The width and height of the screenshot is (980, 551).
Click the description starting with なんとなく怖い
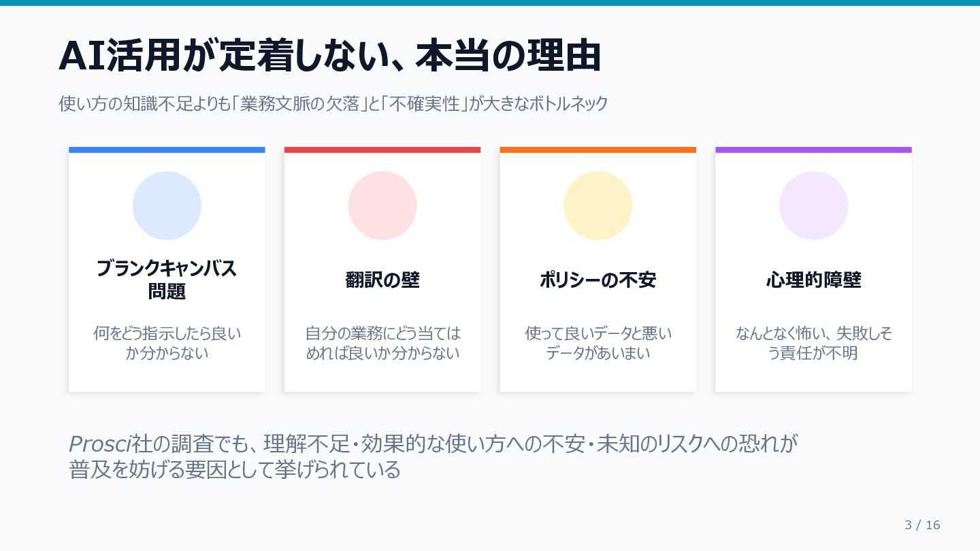813,344
